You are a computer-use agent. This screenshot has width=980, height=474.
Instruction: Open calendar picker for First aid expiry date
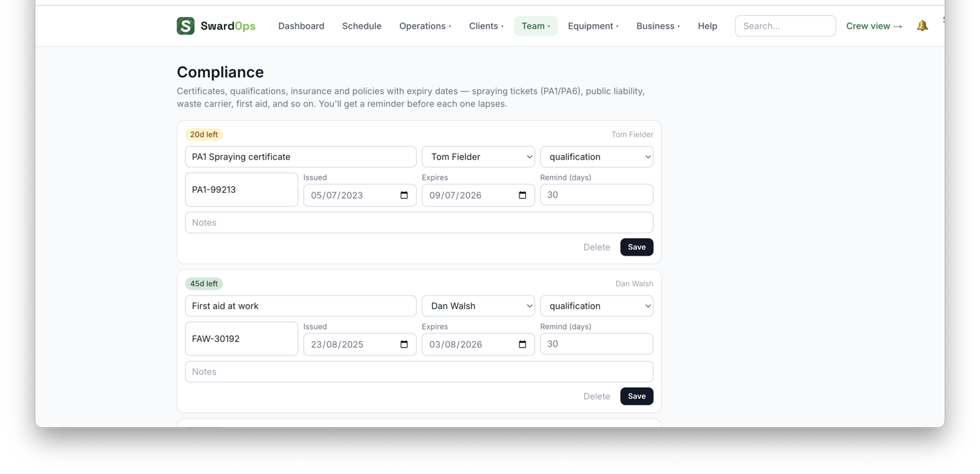tap(522, 345)
